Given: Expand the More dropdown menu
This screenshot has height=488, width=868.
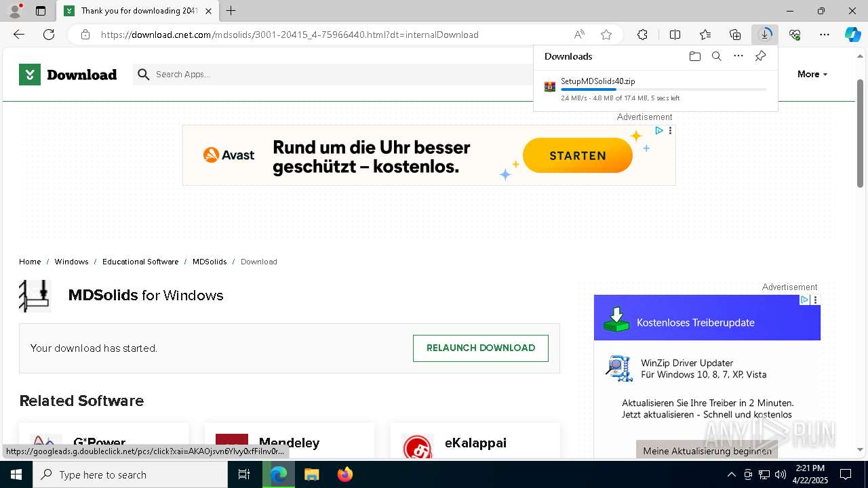Looking at the screenshot, I should (x=812, y=75).
